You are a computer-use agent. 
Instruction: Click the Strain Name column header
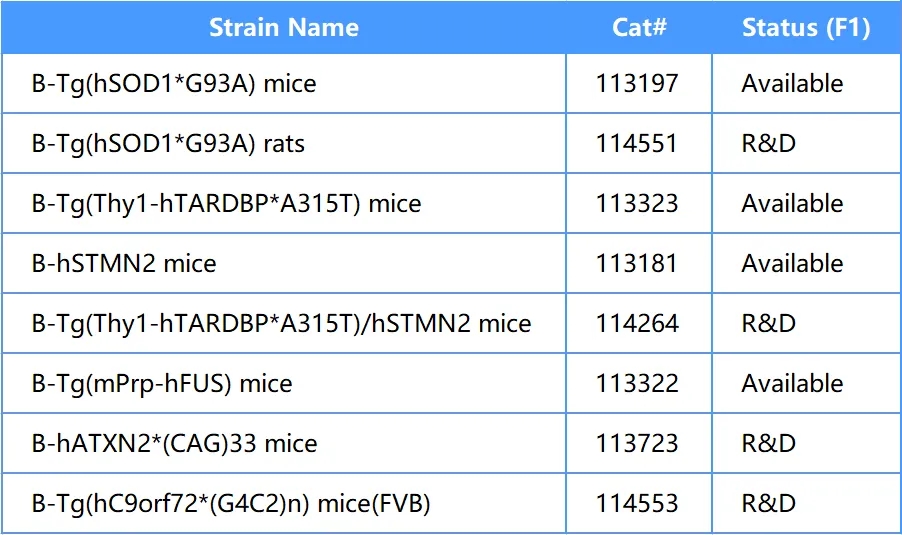click(284, 28)
